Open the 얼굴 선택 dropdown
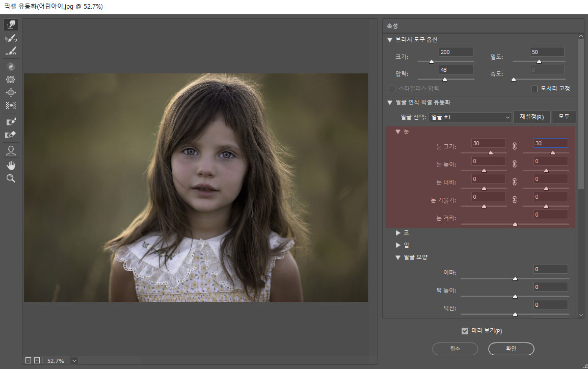This screenshot has width=588, height=369. pyautogui.click(x=470, y=117)
